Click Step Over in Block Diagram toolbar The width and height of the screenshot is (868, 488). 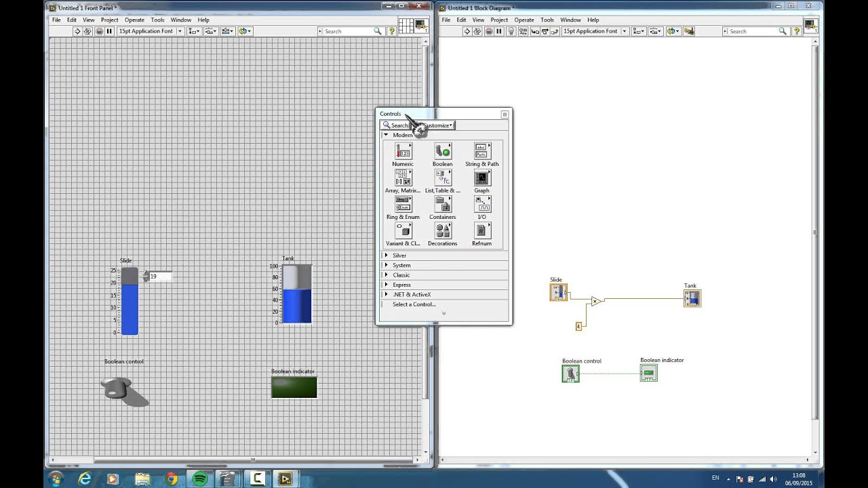pyautogui.click(x=545, y=31)
